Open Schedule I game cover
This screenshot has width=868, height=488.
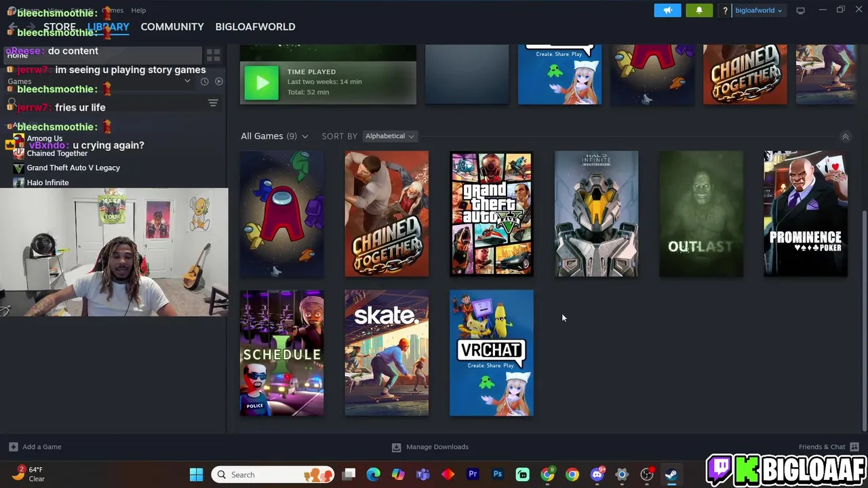point(281,353)
